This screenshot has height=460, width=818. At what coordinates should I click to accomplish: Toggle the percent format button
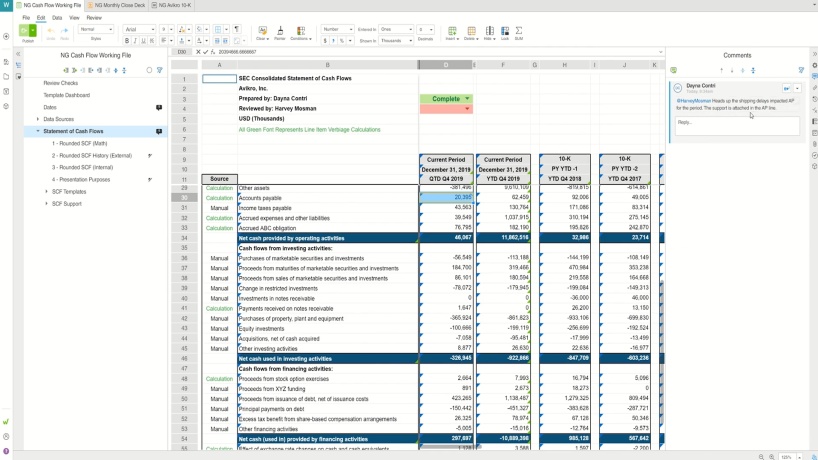coord(342,41)
